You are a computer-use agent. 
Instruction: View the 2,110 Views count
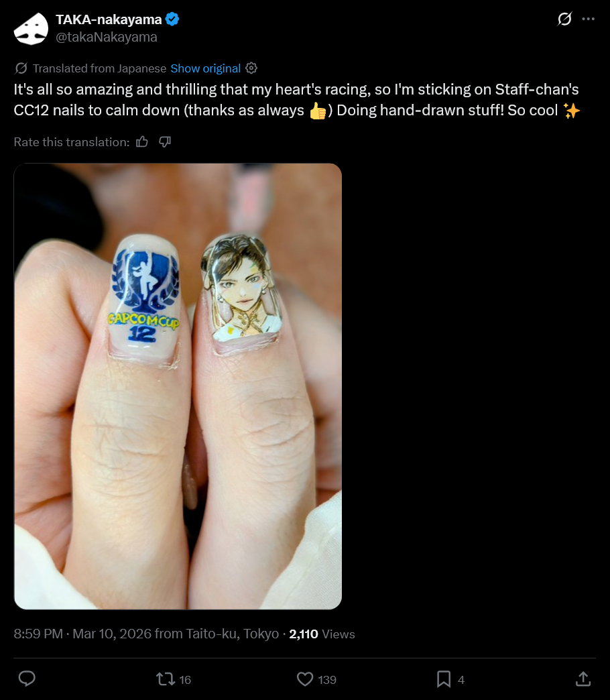[x=322, y=634]
